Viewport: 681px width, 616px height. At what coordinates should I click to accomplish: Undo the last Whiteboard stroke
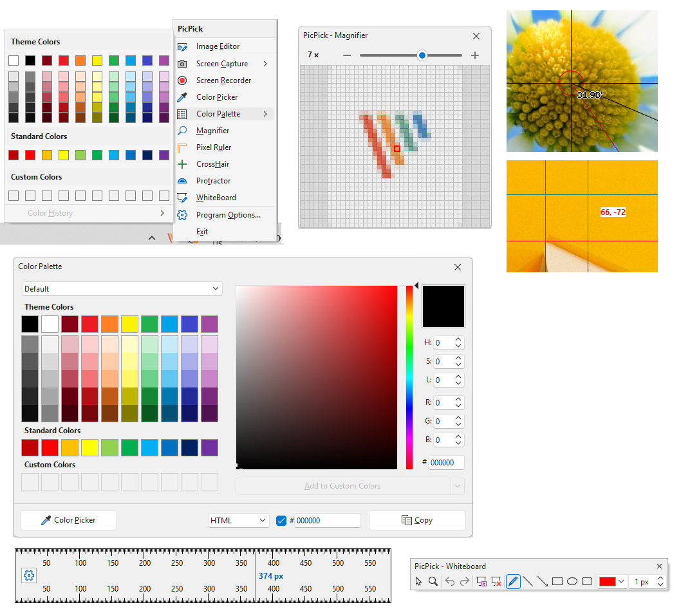coord(450,581)
